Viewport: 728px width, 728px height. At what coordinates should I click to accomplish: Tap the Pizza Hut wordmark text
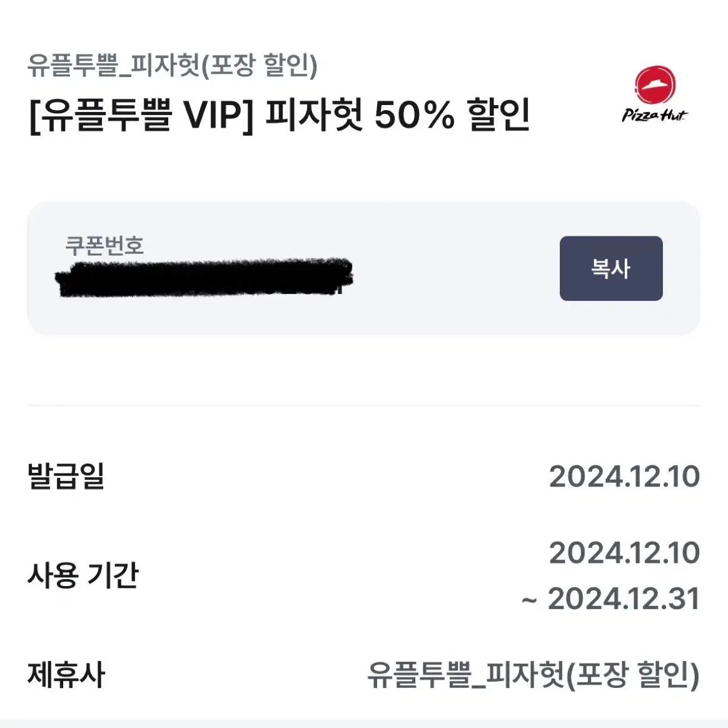click(x=655, y=114)
